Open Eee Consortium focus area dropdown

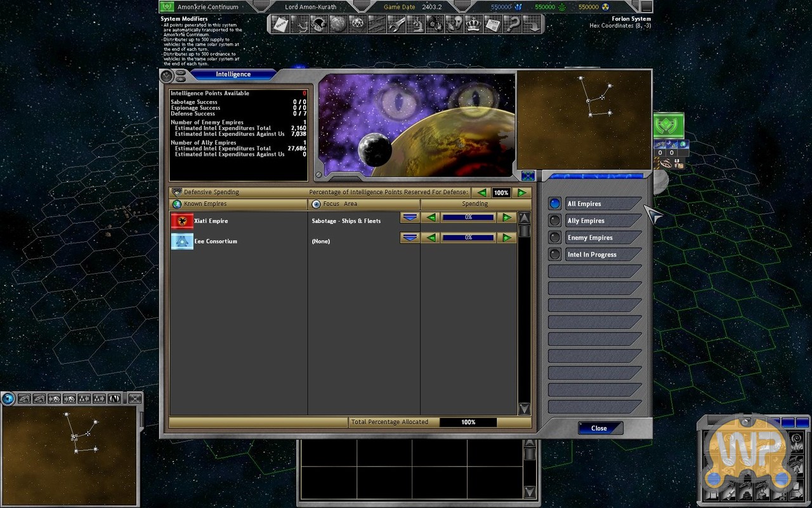coord(410,238)
